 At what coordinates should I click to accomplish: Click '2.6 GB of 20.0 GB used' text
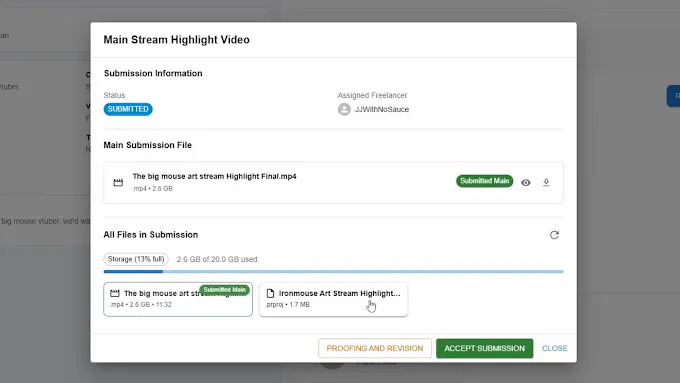[217, 259]
